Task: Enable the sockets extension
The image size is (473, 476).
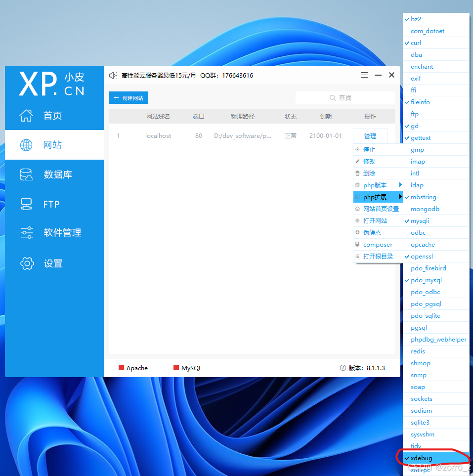Action: point(436,399)
